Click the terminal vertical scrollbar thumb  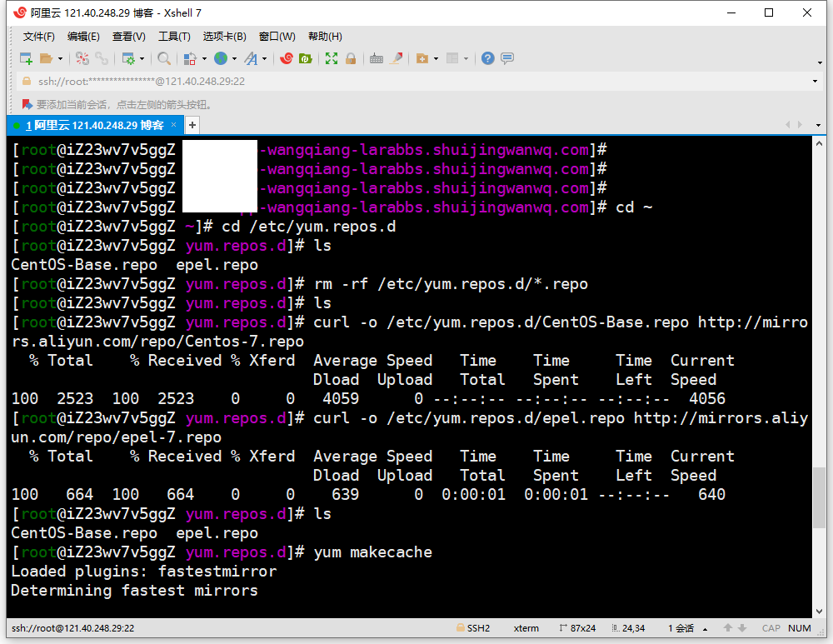pyautogui.click(x=819, y=497)
